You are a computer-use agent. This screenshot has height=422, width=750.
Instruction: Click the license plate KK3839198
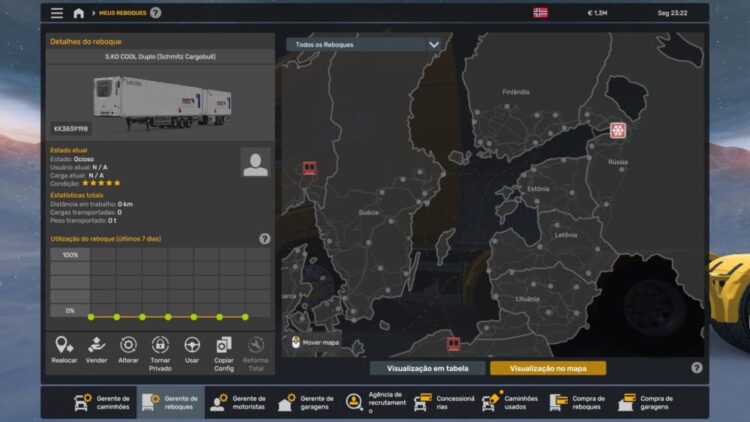(x=71, y=129)
